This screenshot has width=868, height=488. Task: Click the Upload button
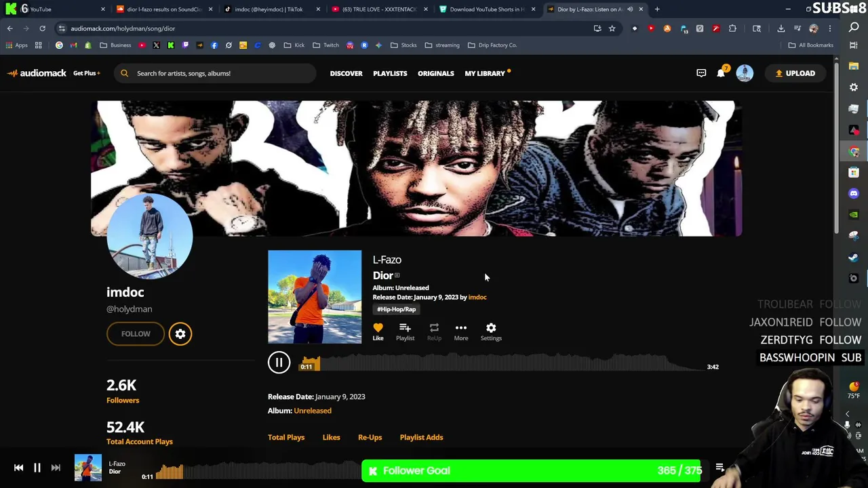click(795, 73)
